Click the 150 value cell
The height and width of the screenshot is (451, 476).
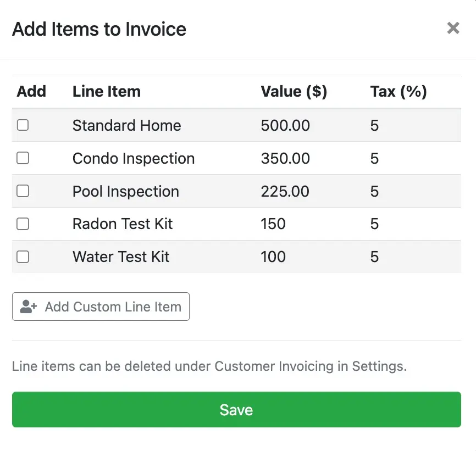coord(273,224)
